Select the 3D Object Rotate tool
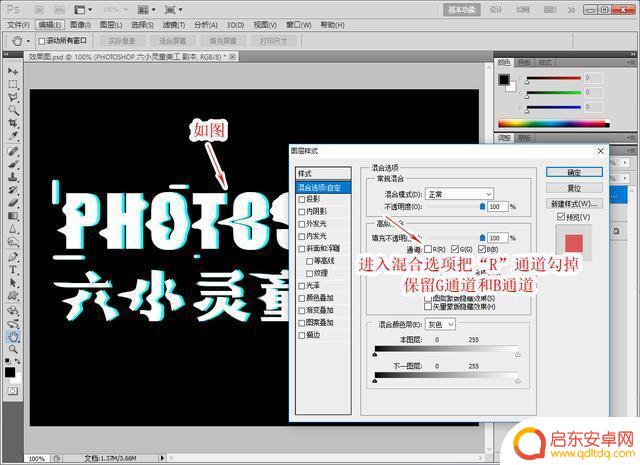Viewport: 640px width, 465px height. coord(13,311)
